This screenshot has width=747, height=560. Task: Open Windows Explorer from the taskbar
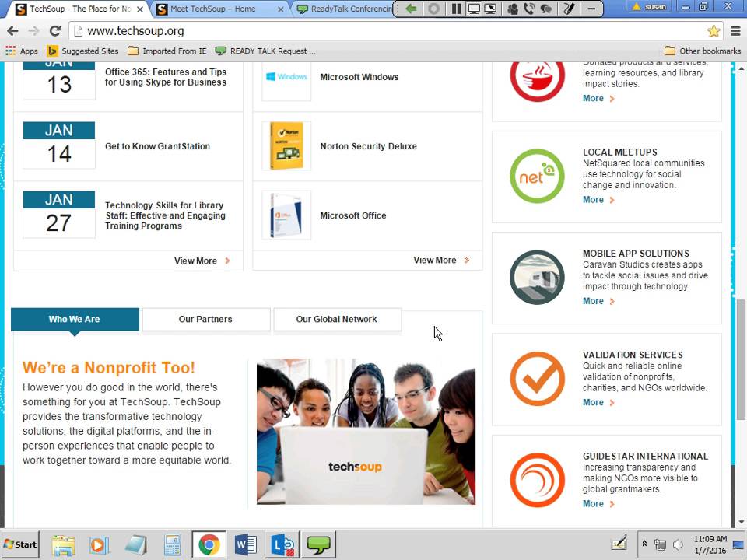pyautogui.click(x=63, y=544)
